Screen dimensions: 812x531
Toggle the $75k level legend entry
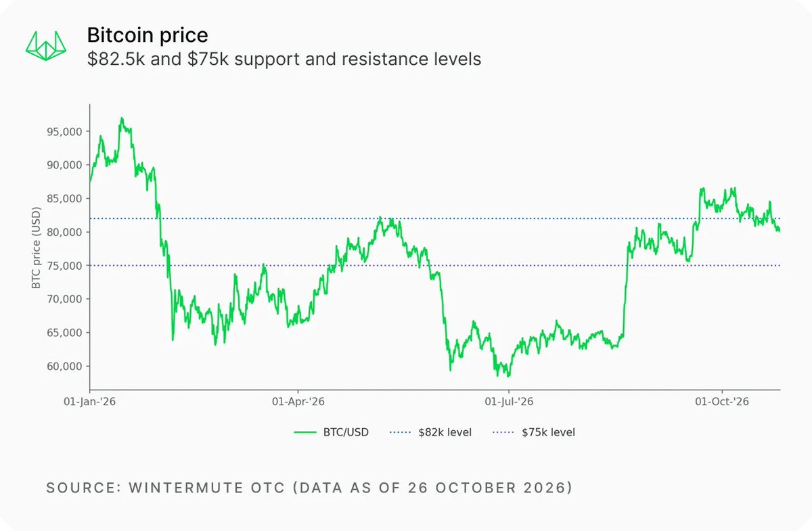click(534, 432)
